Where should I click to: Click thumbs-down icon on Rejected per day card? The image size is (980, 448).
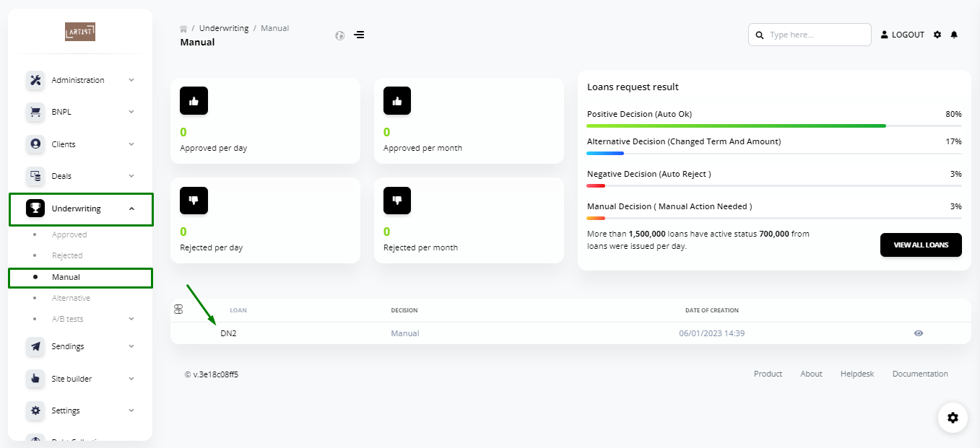coord(194,201)
